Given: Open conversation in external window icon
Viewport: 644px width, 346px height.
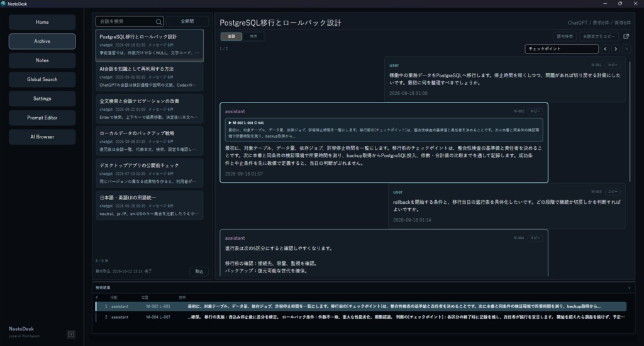Looking at the screenshot, I should click(x=626, y=36).
